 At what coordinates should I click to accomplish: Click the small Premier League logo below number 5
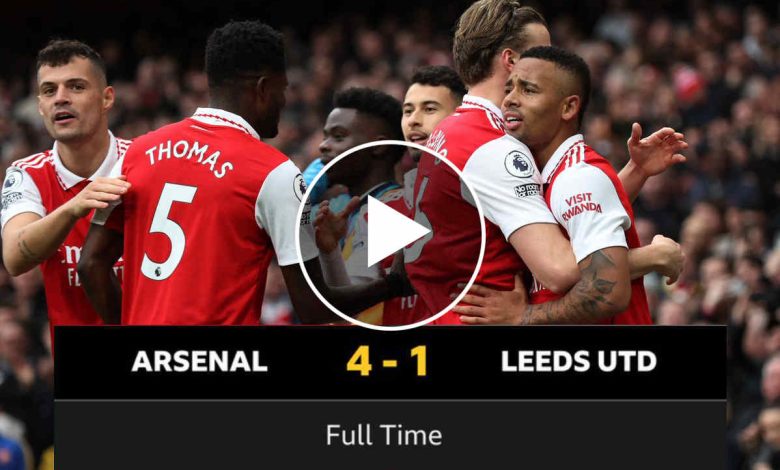[158, 271]
